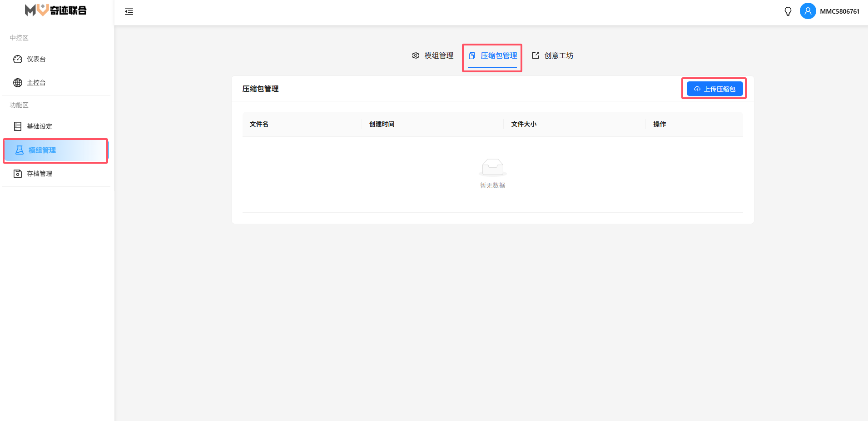
Task: Open the 创意工坊 tab
Action: pyautogui.click(x=558, y=55)
